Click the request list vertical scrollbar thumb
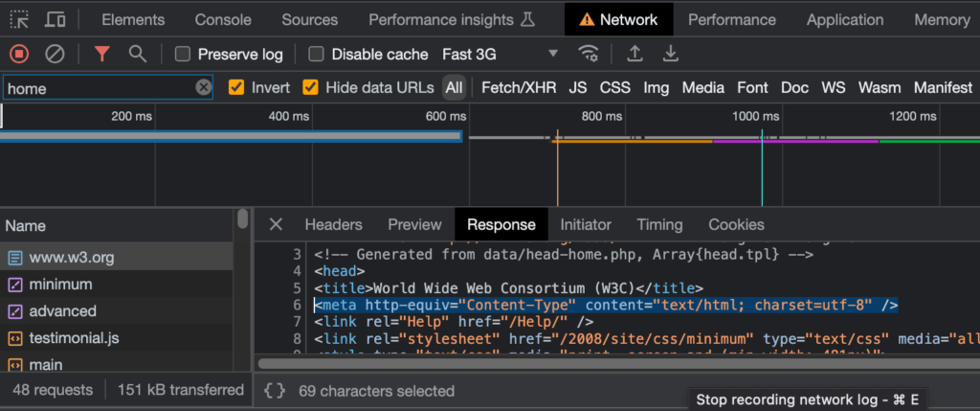Viewport: 980px width, 411px height. pos(242,219)
